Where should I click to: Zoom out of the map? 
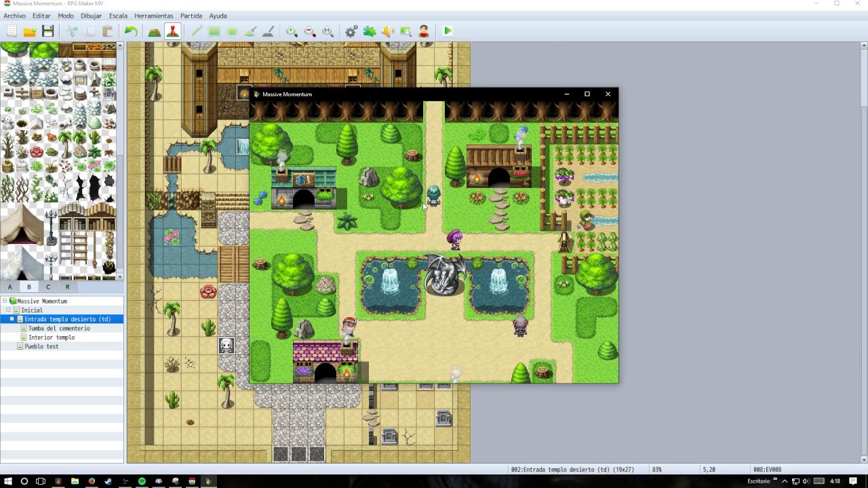click(x=310, y=31)
